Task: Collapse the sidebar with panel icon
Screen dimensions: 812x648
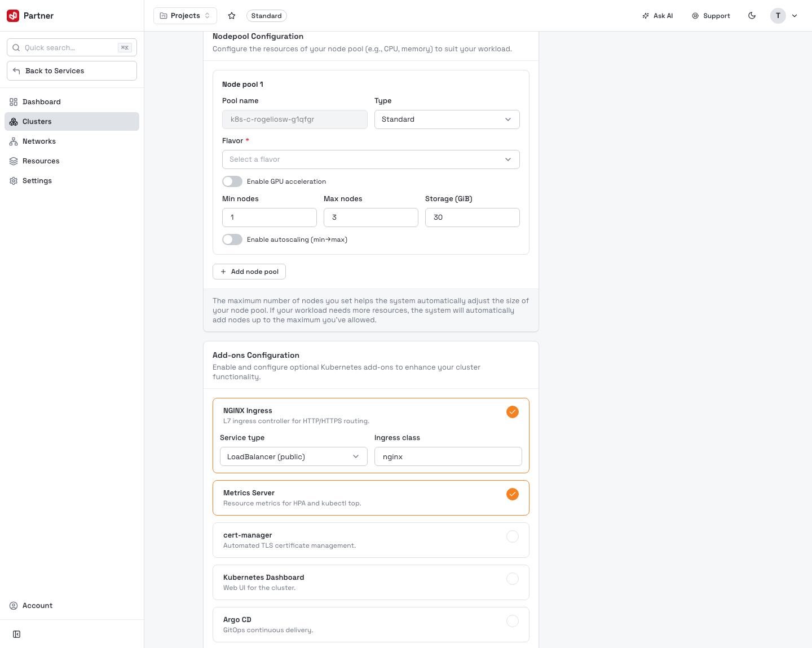Action: click(17, 634)
